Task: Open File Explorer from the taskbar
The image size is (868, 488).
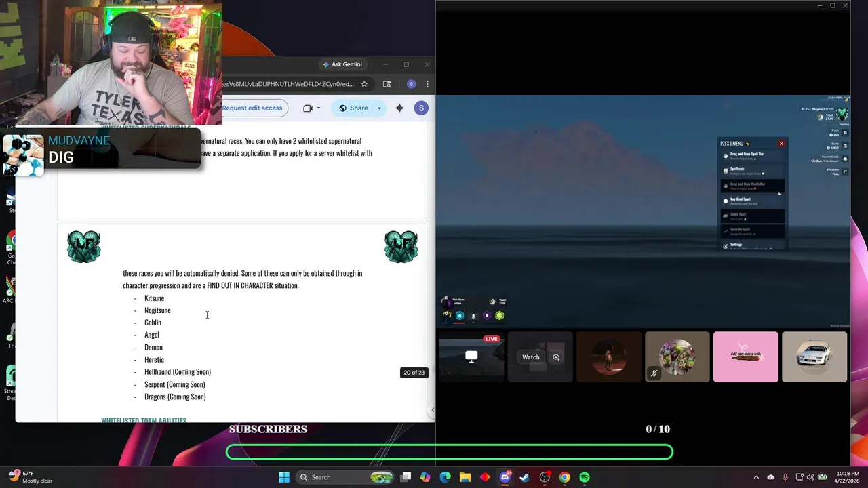Action: click(x=465, y=477)
